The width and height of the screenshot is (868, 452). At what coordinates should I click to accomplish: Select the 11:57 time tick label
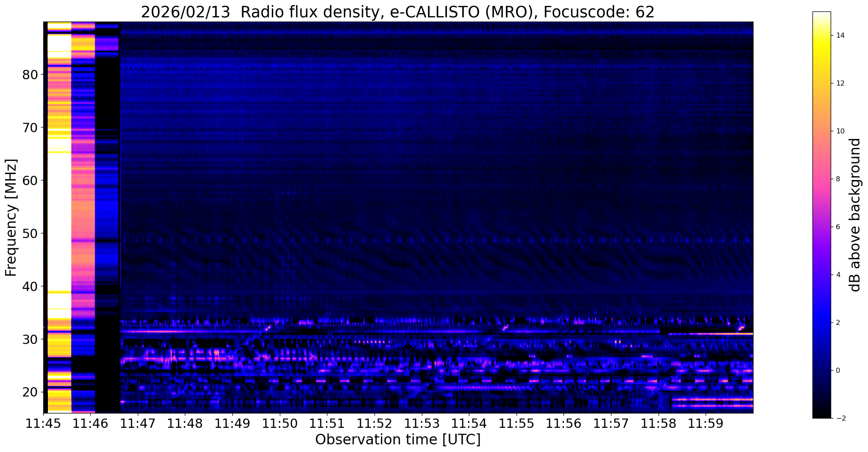(x=611, y=424)
